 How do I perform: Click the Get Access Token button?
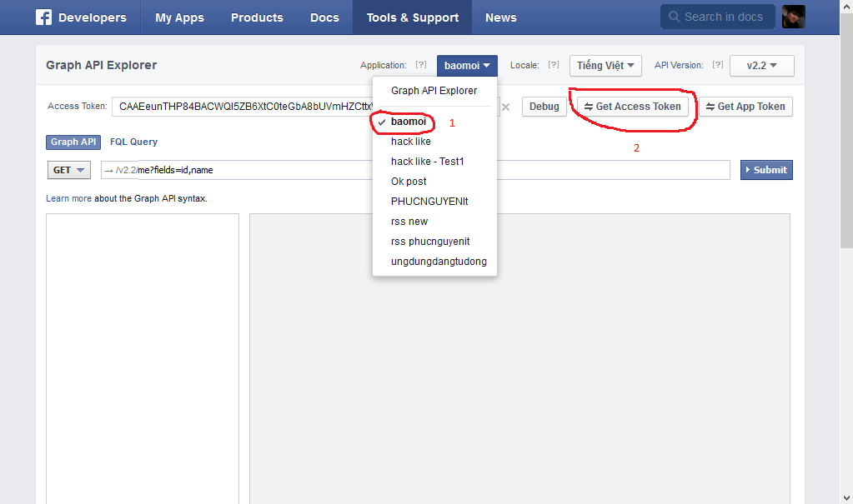633,107
